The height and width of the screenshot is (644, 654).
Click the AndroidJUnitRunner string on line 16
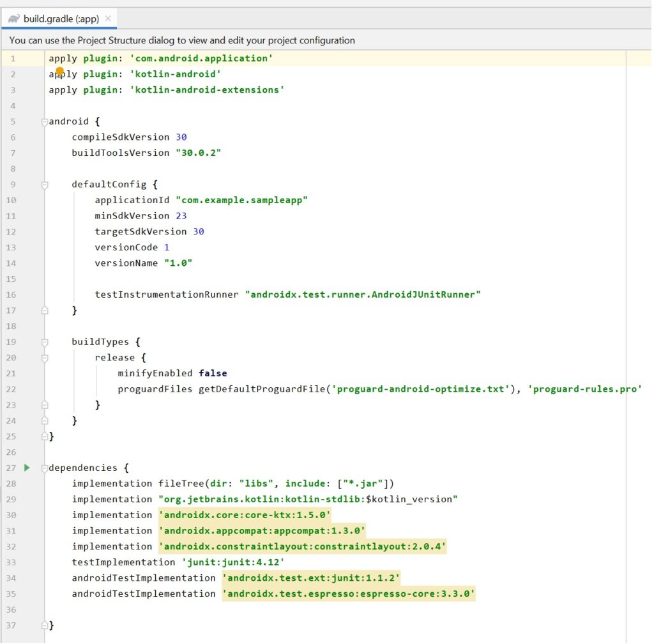pos(363,295)
